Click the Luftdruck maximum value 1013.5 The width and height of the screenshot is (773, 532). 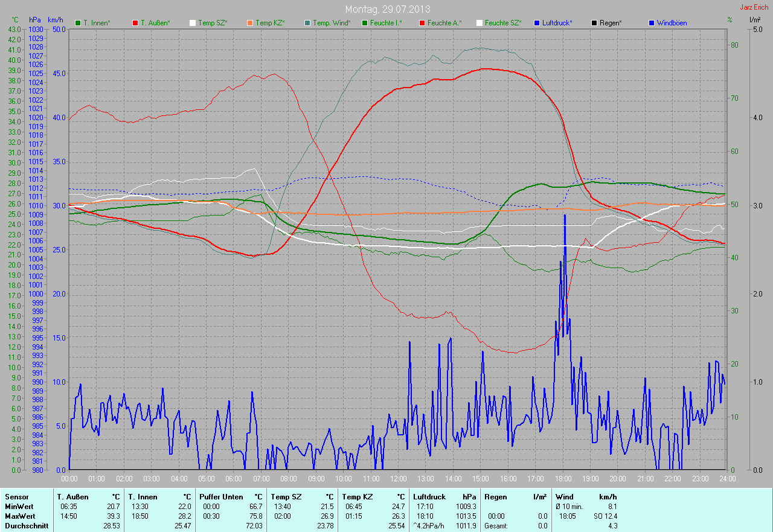[x=465, y=516]
